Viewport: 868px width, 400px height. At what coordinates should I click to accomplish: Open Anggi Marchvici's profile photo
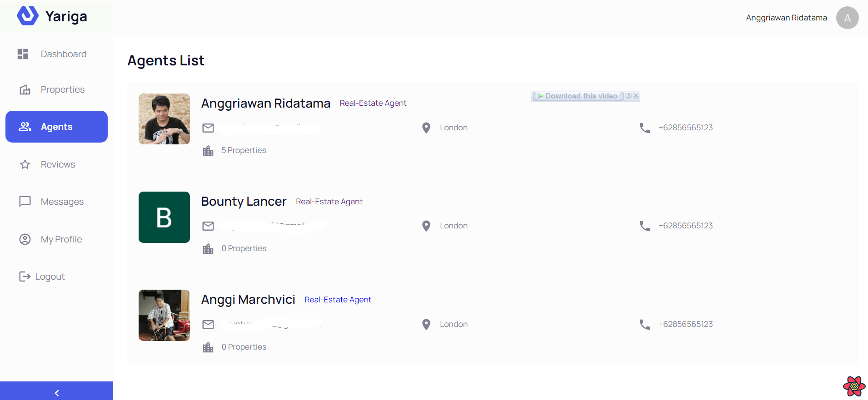(164, 315)
